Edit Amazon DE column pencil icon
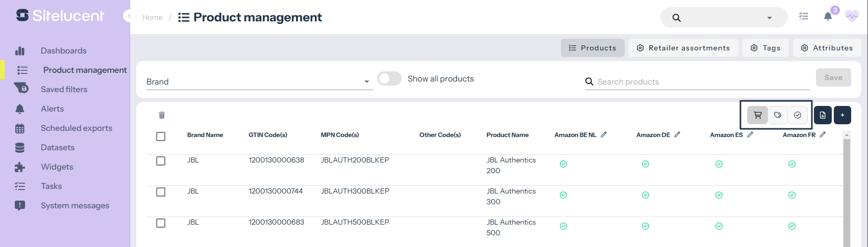868x247 pixels. point(677,135)
